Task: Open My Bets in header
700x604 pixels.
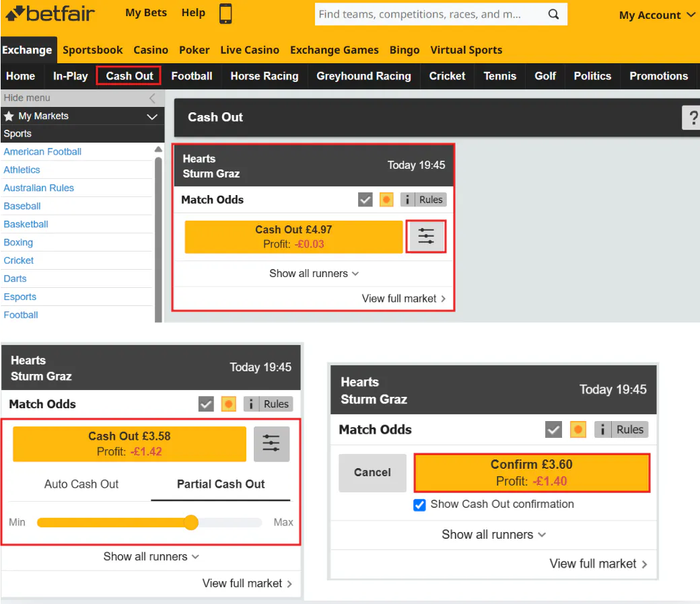Action: (146, 13)
